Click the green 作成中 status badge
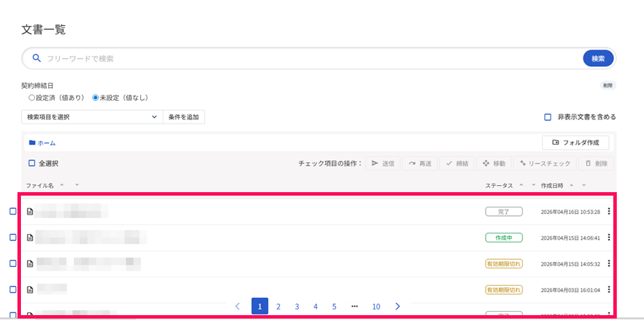 click(504, 238)
